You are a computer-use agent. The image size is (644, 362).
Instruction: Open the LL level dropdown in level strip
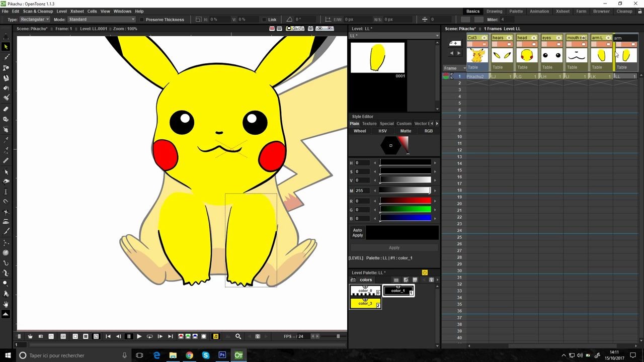[394, 36]
